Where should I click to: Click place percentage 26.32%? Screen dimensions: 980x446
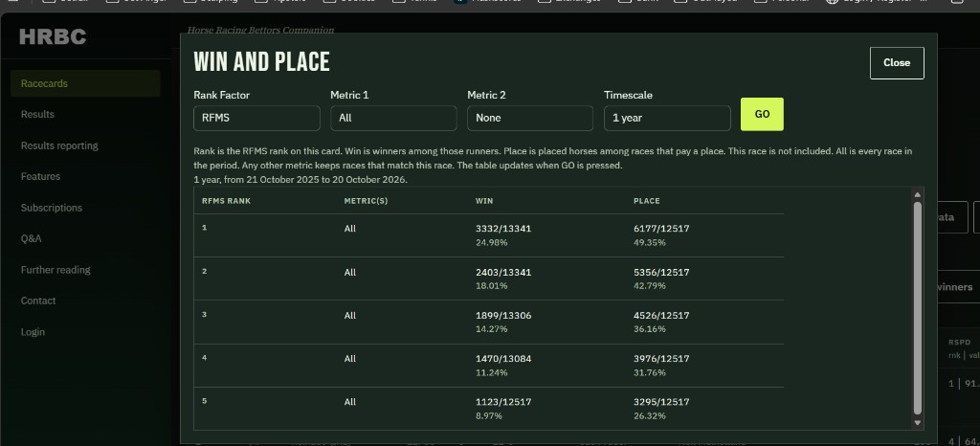(650, 416)
